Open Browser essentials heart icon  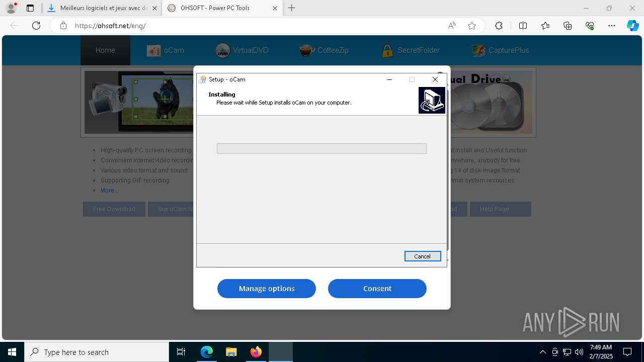pyautogui.click(x=590, y=26)
